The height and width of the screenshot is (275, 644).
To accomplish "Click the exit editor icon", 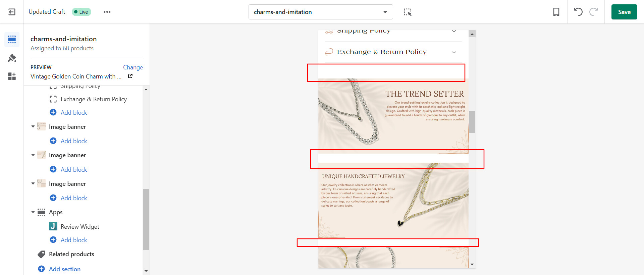I will [x=12, y=12].
